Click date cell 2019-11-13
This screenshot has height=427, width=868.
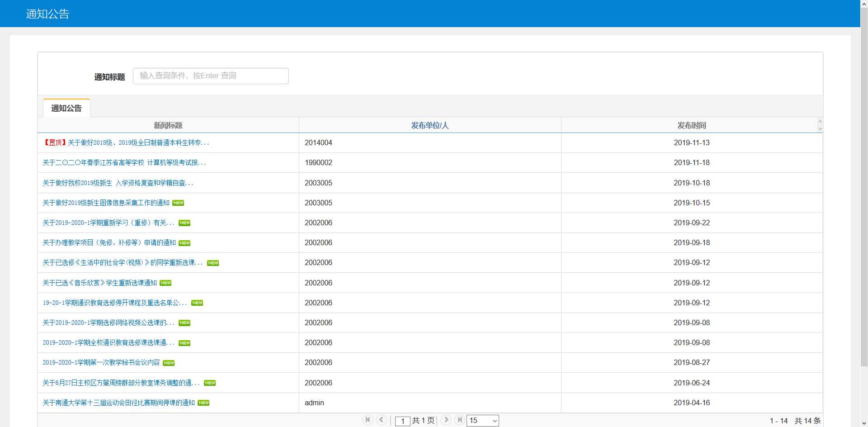(692, 142)
